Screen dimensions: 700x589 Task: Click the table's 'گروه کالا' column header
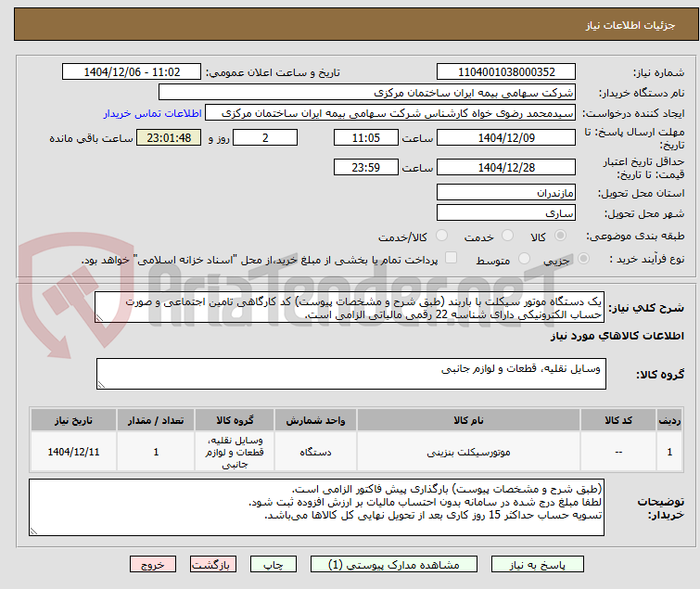235,421
